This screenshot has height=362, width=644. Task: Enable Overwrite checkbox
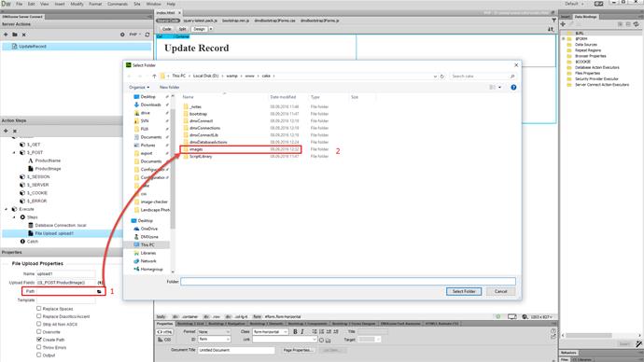(x=39, y=331)
